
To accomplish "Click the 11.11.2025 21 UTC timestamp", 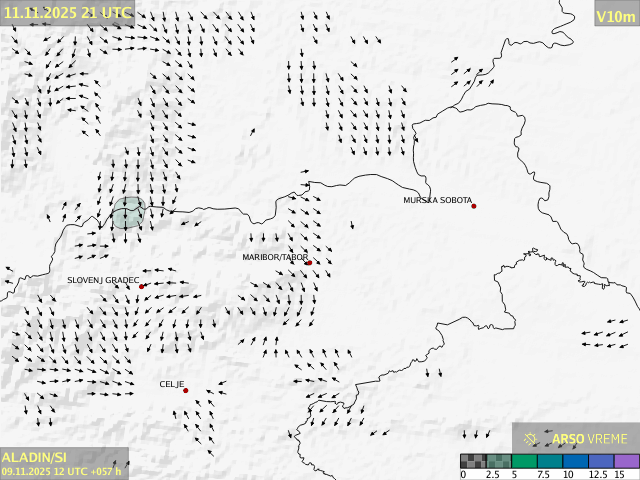I will point(67,11).
